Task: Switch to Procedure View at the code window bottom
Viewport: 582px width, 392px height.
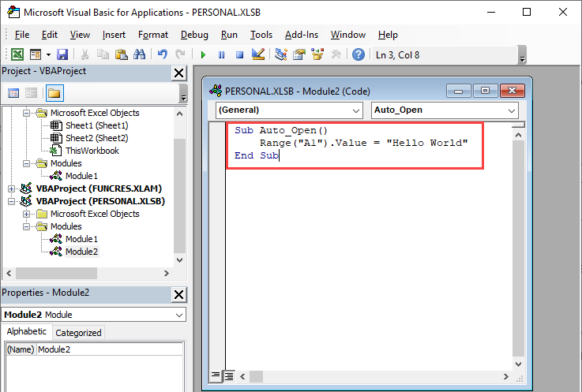Action: [x=216, y=375]
